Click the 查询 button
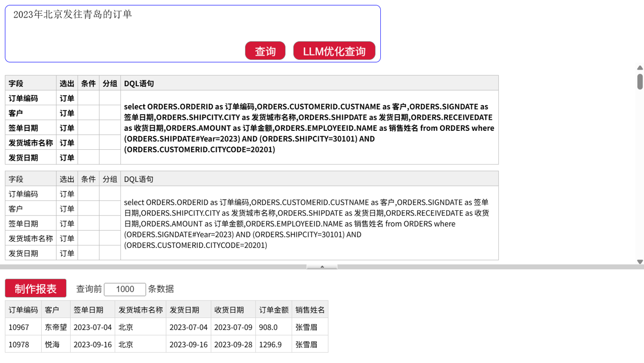 click(x=265, y=51)
